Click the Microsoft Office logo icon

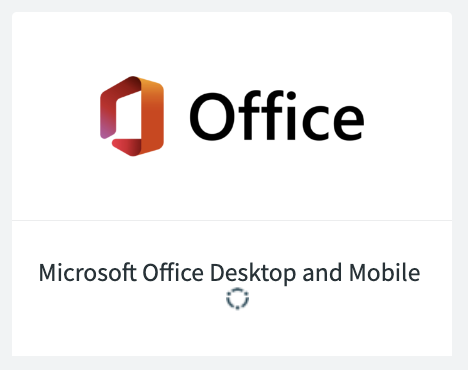coord(132,116)
